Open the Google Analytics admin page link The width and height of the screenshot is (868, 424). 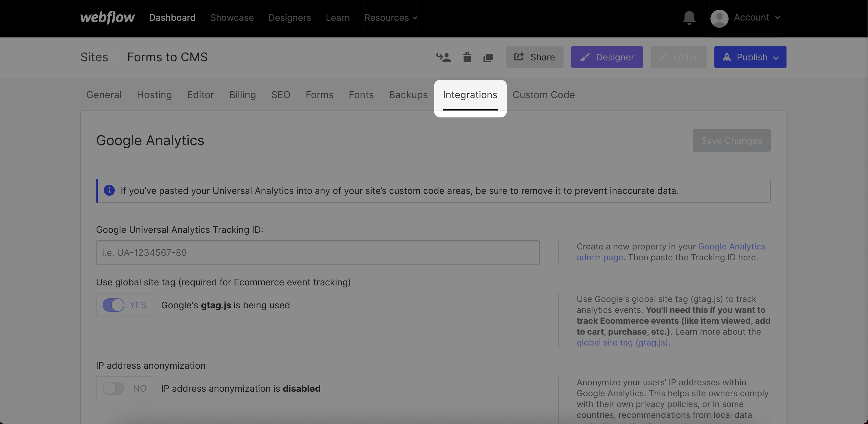[x=732, y=246]
